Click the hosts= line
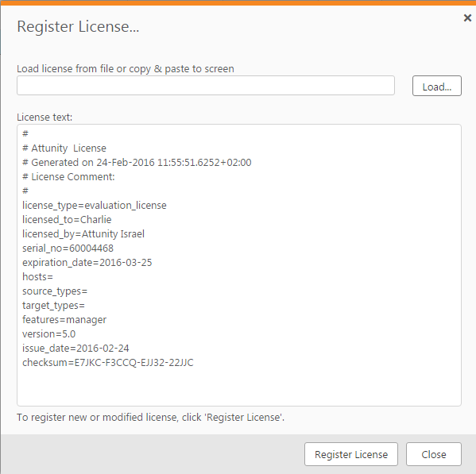Viewport: 476px width, 474px height. point(37,277)
